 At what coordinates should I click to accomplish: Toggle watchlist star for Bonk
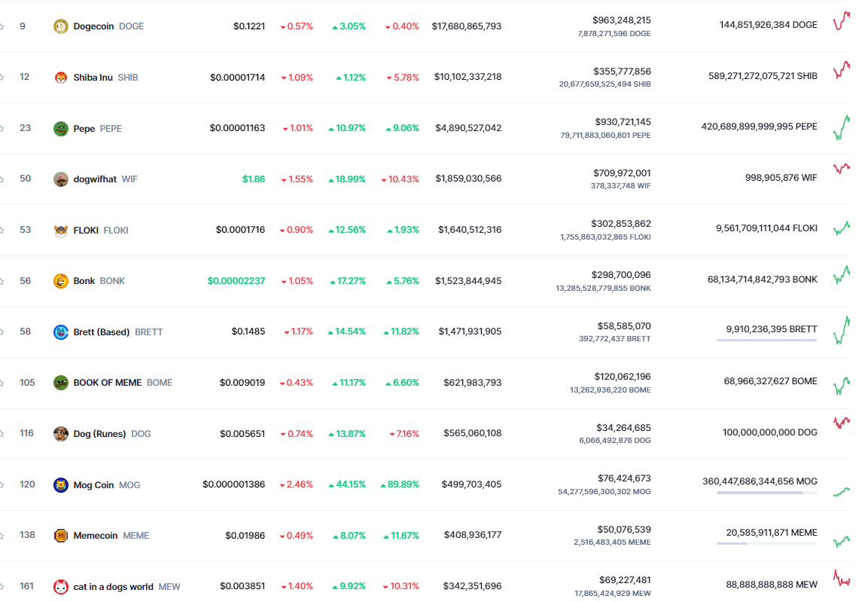[x=2, y=281]
